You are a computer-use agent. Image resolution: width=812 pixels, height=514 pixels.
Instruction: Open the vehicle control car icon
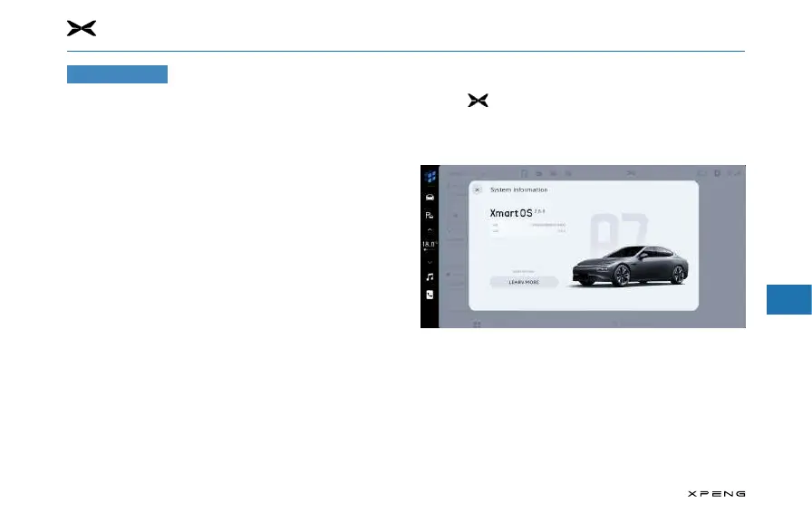pos(430,198)
